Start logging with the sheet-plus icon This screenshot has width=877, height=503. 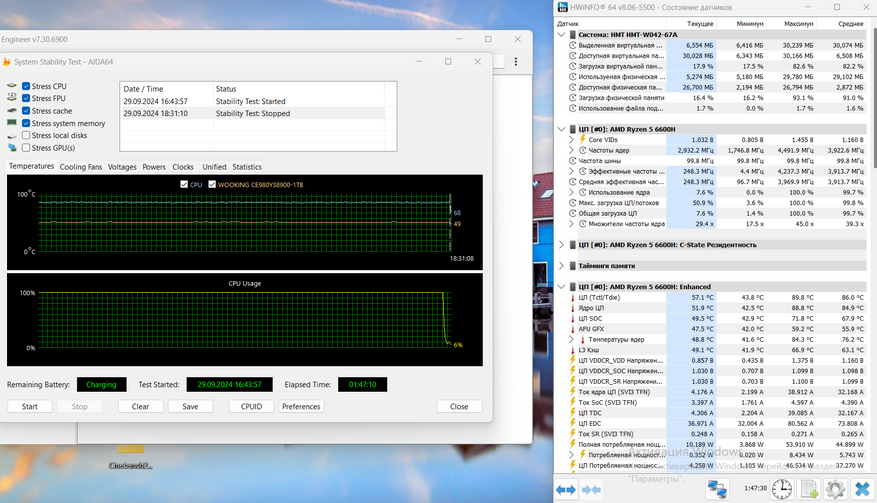(809, 489)
